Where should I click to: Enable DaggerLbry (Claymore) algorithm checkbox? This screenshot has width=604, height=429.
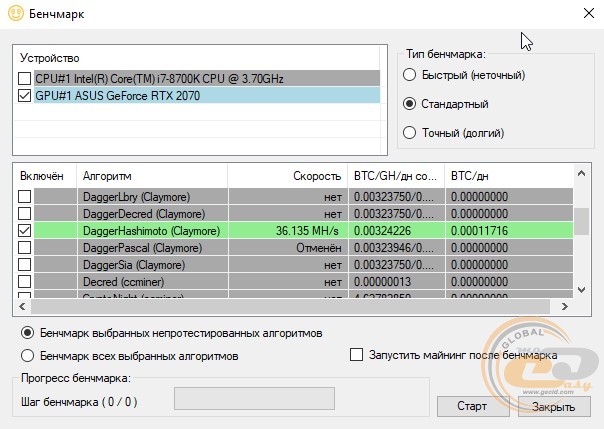24,197
